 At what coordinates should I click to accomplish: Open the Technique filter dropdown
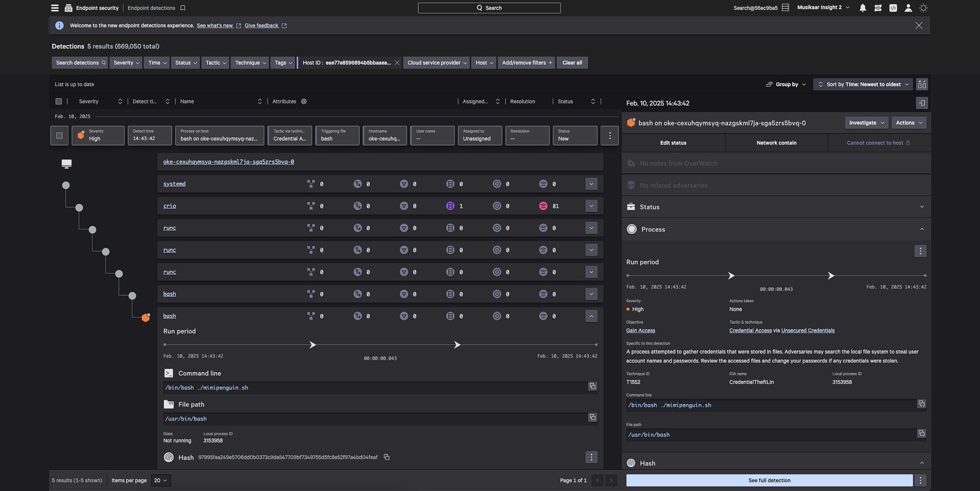(250, 62)
